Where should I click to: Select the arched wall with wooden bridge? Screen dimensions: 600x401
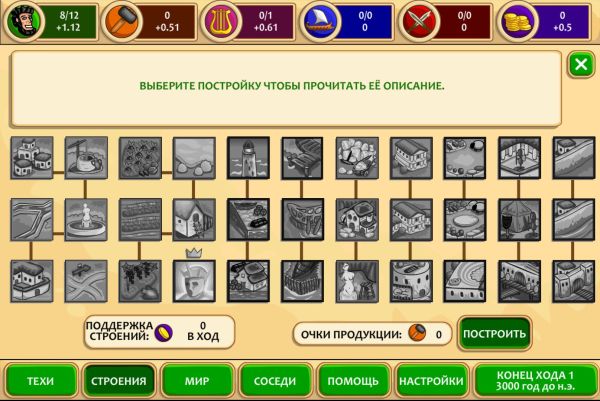pos(519,281)
